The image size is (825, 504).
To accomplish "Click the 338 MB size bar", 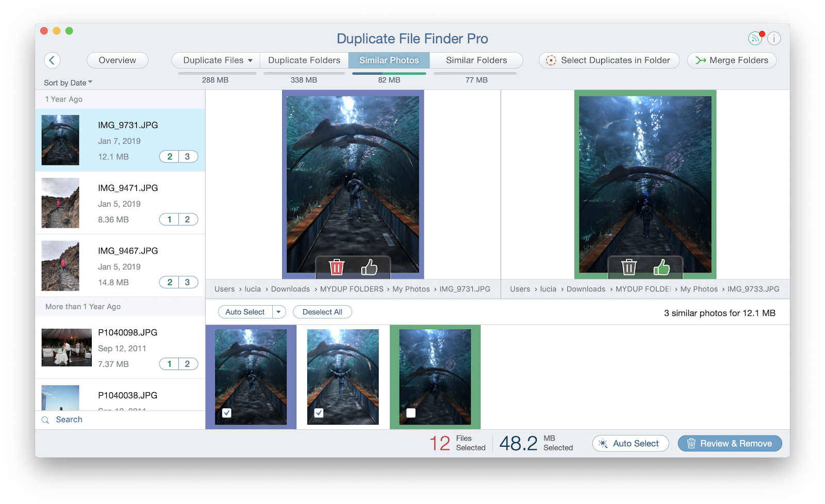I will tap(304, 74).
